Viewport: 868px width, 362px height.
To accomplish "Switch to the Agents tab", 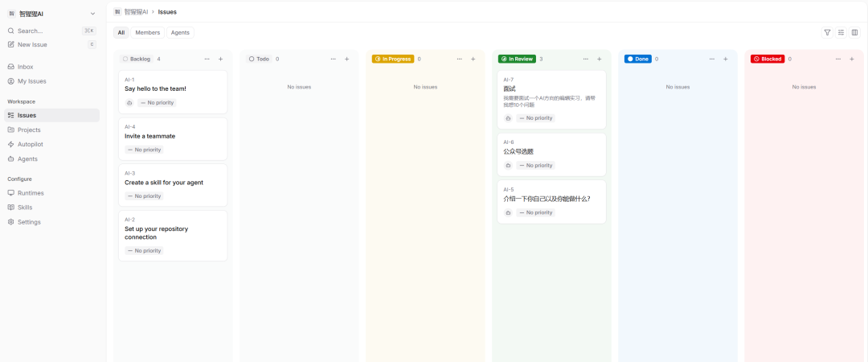I will coord(180,32).
